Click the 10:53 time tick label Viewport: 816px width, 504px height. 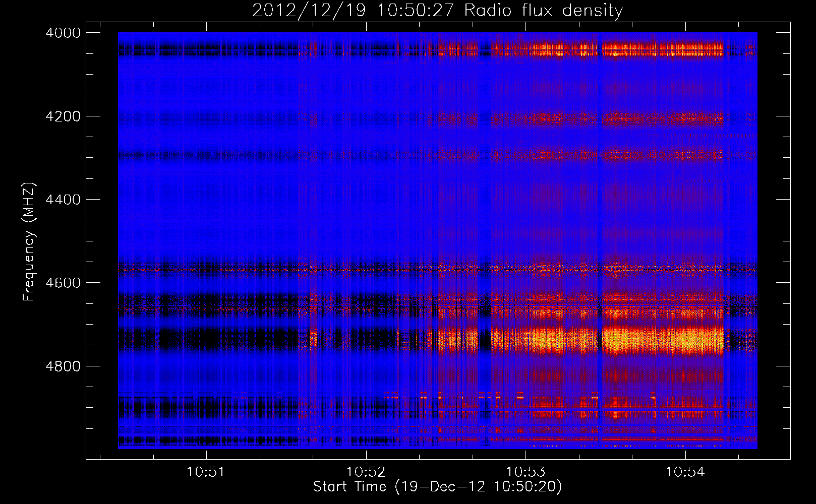coord(526,472)
